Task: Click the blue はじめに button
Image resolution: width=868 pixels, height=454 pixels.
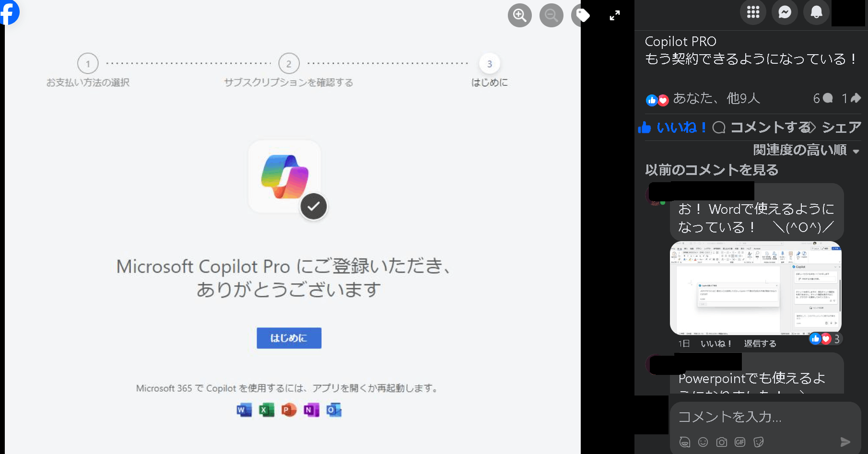Action: coord(289,338)
